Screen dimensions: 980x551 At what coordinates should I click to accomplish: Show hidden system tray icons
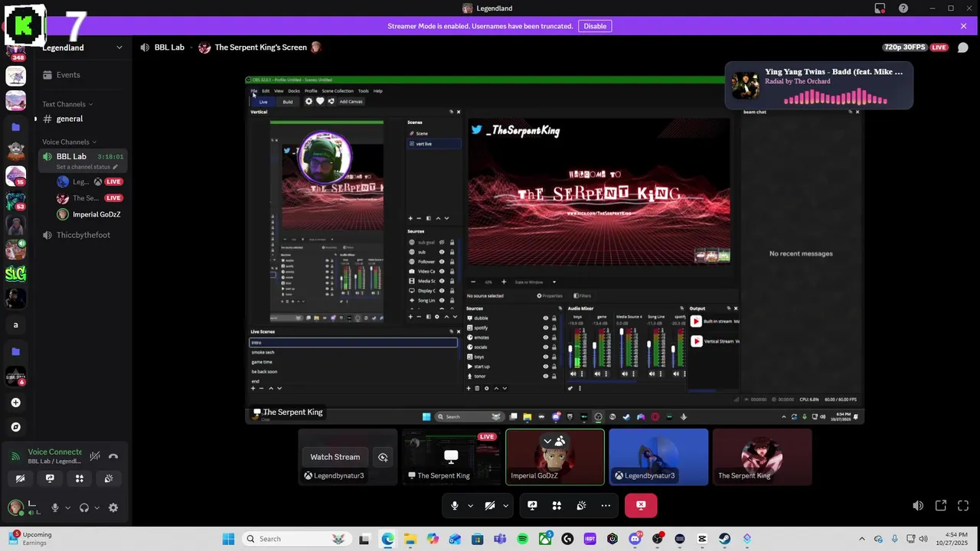pyautogui.click(x=862, y=539)
